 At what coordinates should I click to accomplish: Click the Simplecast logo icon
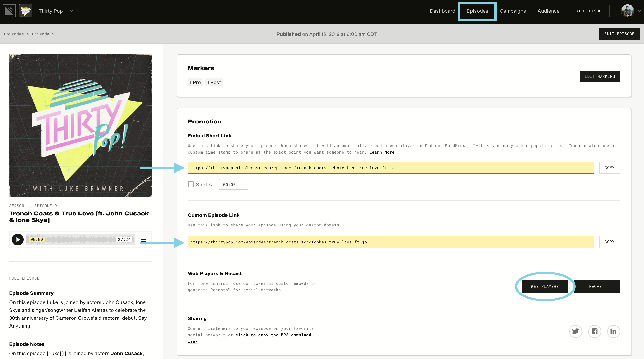[x=9, y=11]
